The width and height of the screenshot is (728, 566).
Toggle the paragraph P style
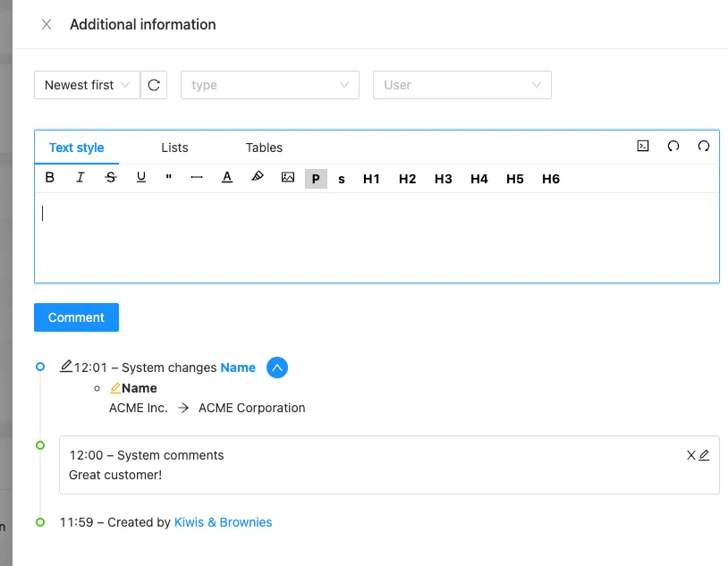(316, 179)
